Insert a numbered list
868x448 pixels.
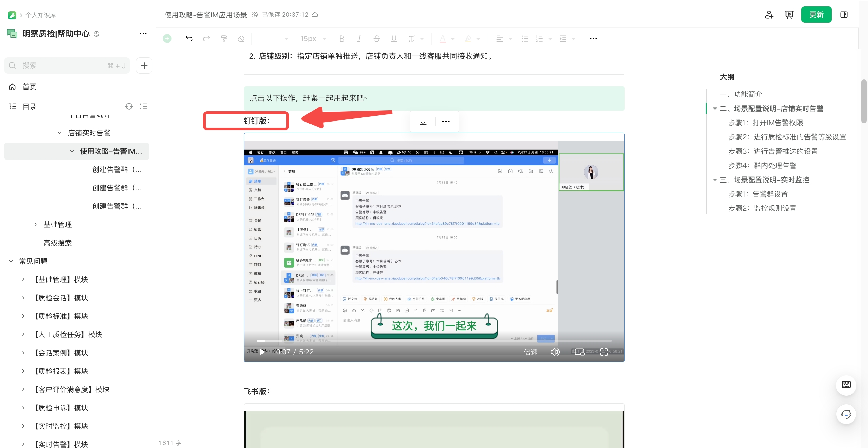tap(539, 39)
